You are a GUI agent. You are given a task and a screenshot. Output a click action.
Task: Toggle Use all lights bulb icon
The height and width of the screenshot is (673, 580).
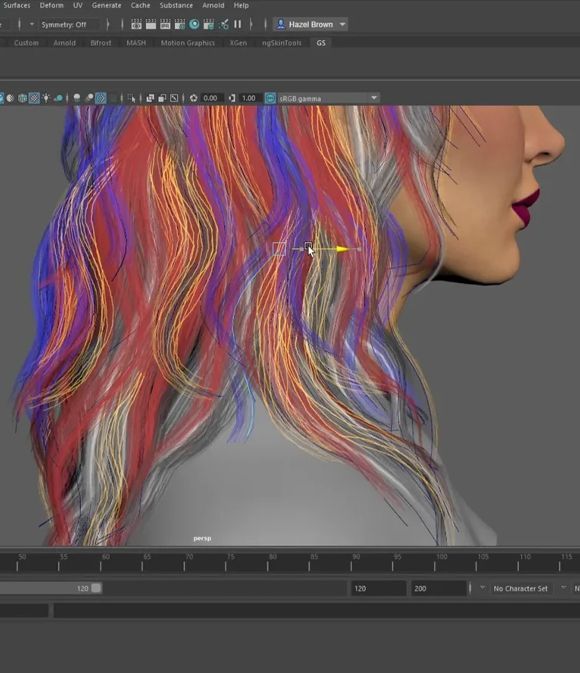46,98
